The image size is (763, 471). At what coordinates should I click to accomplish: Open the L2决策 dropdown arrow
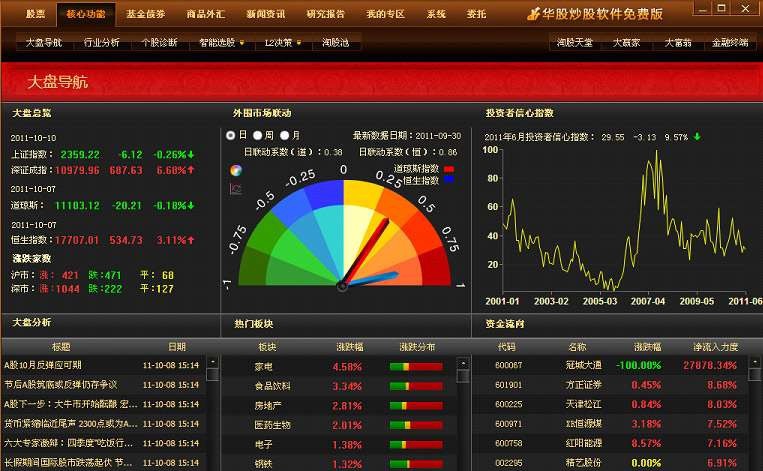click(299, 43)
